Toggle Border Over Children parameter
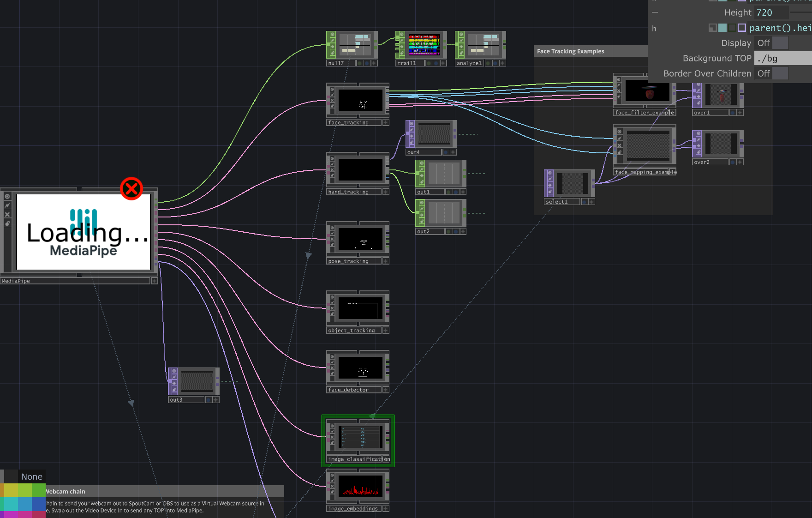The width and height of the screenshot is (812, 518). click(x=771, y=73)
